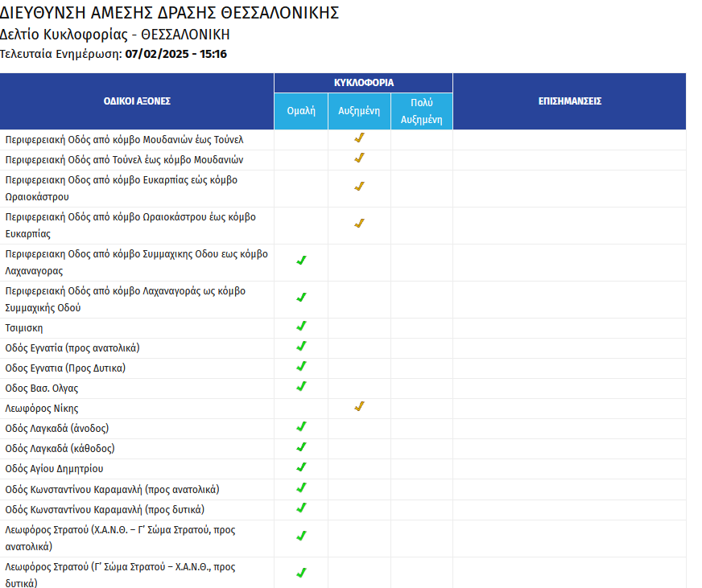702x588 pixels.
Task: Click the orange checkmark for Λεωφόρος Νίκης
Action: [x=360, y=407]
